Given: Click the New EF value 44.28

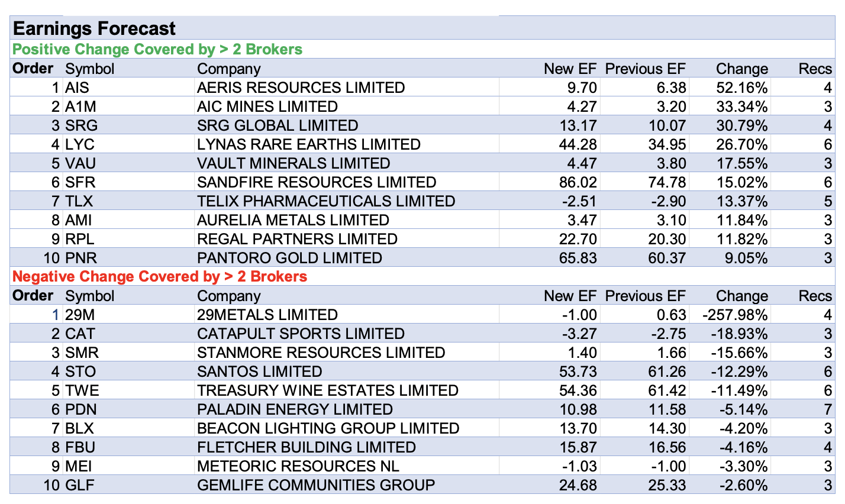Looking at the screenshot, I should pyautogui.click(x=578, y=144).
